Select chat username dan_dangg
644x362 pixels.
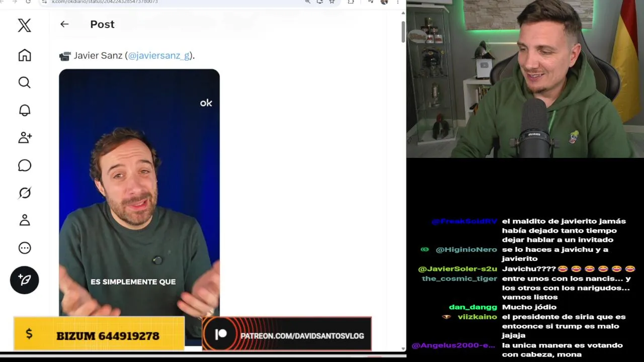(473, 307)
